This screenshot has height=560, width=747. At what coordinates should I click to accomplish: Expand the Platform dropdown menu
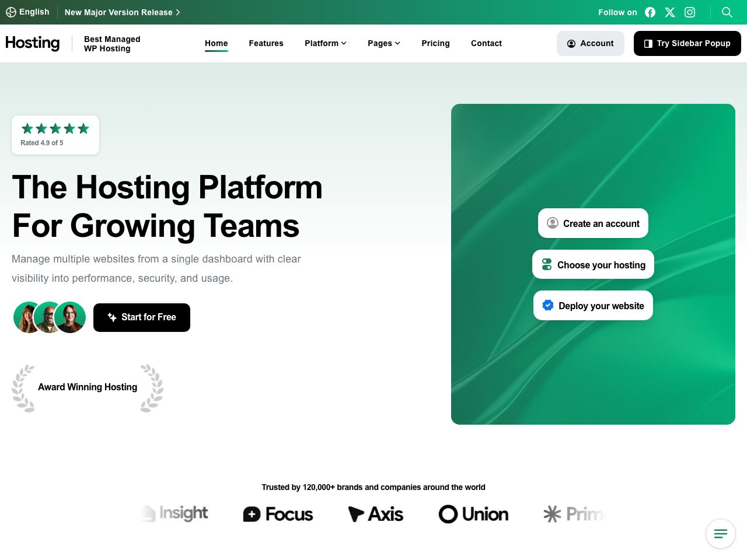coord(326,43)
